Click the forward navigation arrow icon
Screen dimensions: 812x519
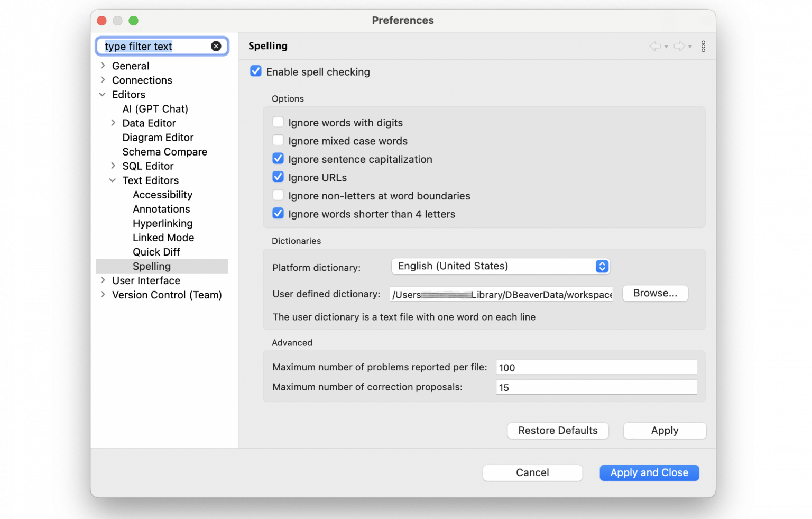click(679, 47)
